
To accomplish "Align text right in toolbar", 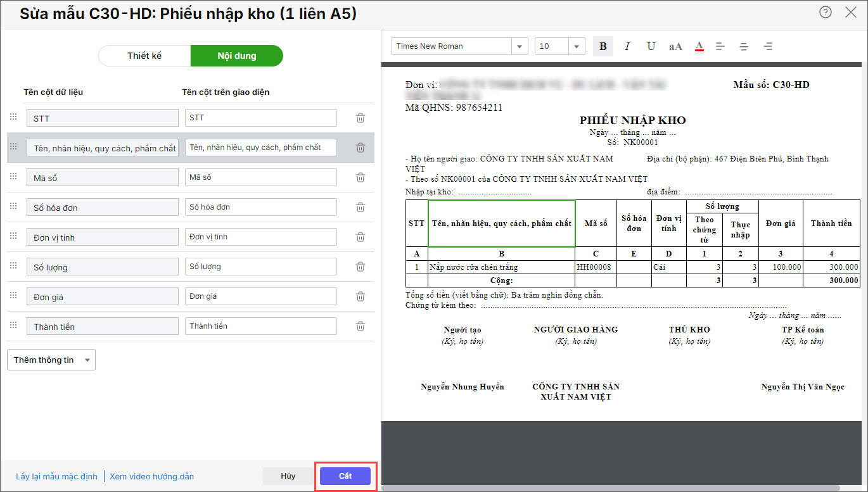I will 768,46.
